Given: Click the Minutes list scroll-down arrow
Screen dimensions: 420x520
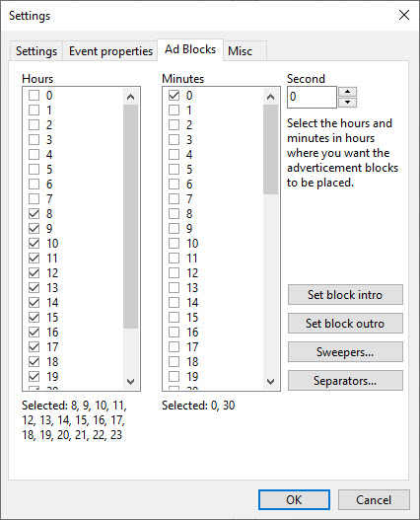Looking at the screenshot, I should pyautogui.click(x=270, y=382).
